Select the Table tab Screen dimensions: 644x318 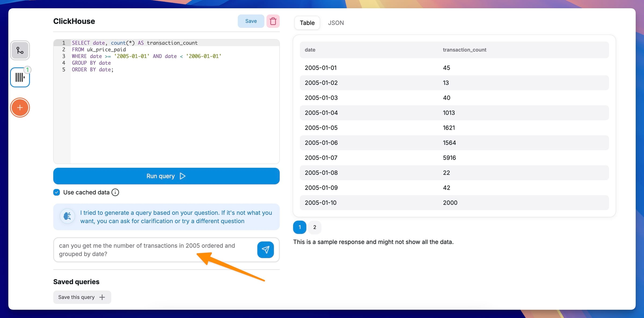tap(307, 23)
